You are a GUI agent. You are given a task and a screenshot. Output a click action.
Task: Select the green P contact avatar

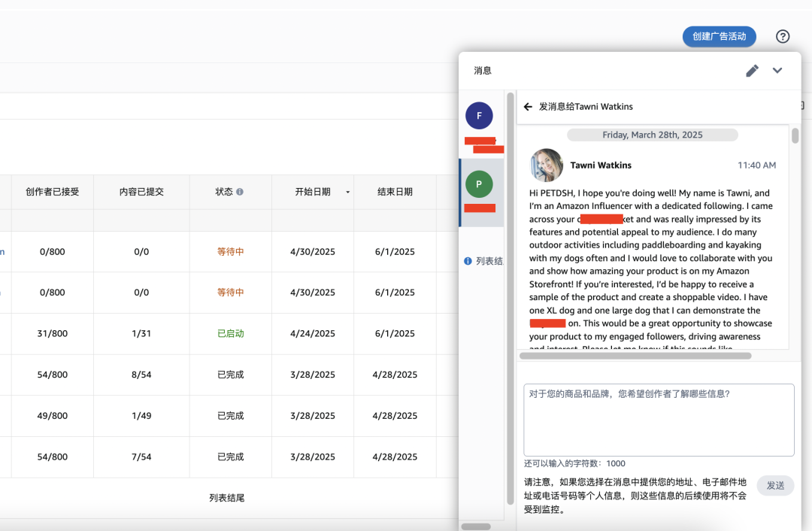coord(479,184)
